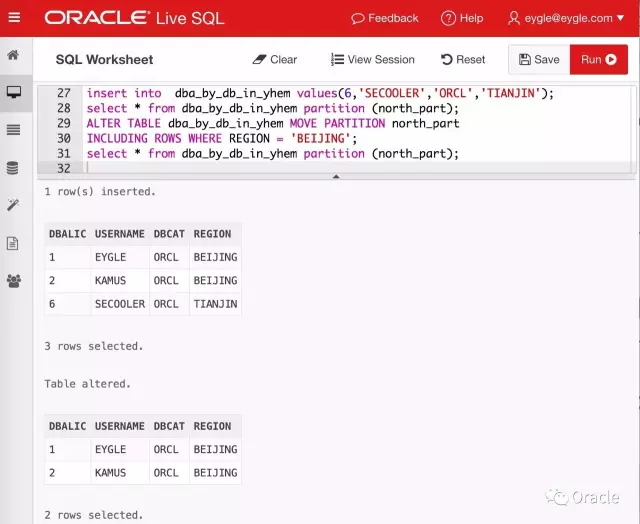Click the '3 rows selected.' message
The image size is (640, 524).
coord(94,346)
